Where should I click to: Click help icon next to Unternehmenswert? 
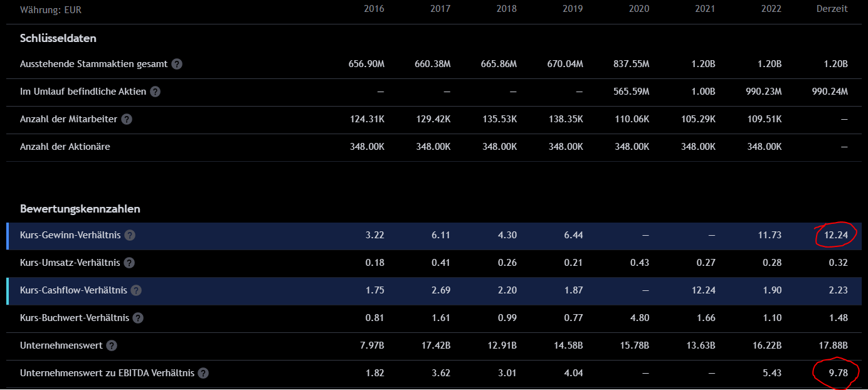[112, 345]
